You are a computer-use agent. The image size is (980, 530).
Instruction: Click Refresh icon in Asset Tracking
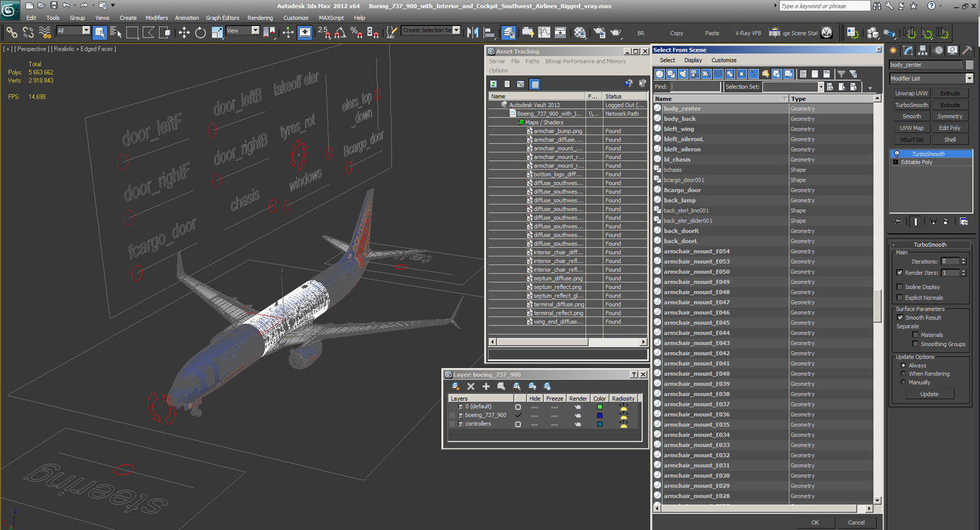(x=493, y=84)
